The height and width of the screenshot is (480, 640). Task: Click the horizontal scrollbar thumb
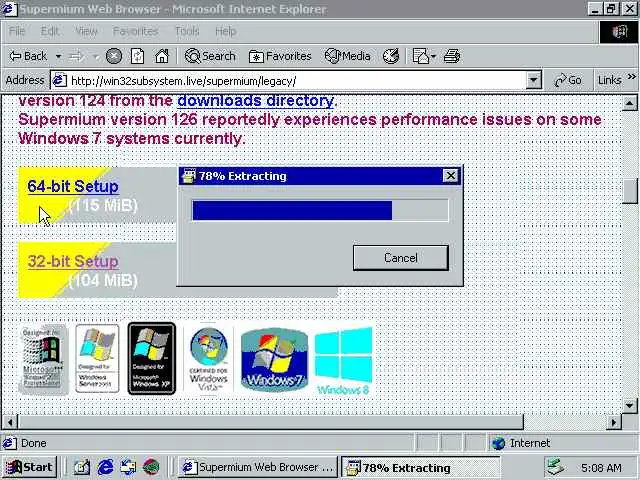coord(271,422)
